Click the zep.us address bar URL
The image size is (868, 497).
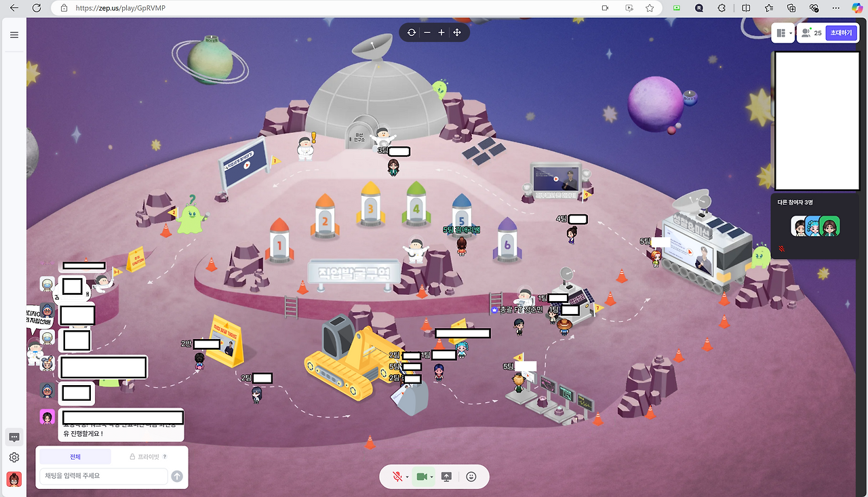pos(121,8)
